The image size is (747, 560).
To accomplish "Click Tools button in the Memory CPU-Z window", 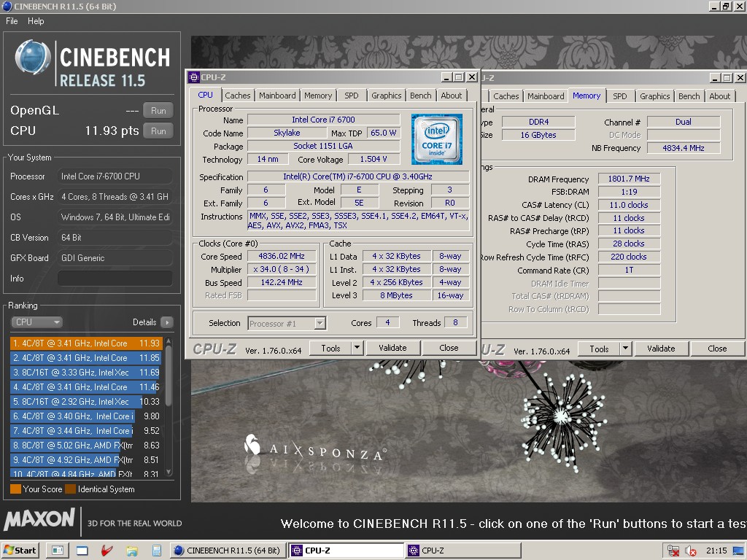I will point(599,349).
